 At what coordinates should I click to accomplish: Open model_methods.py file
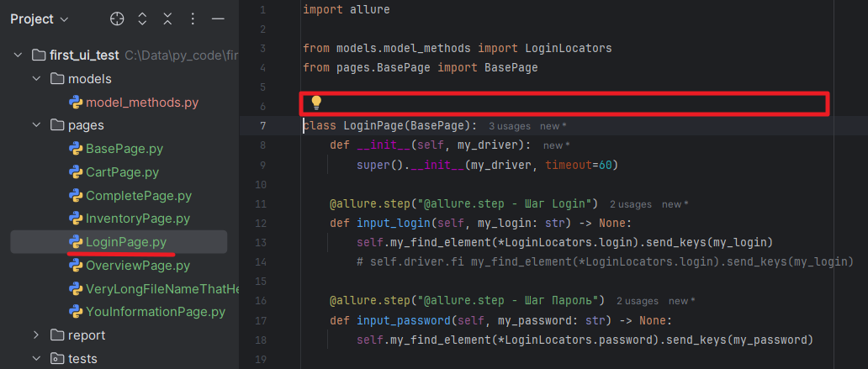click(141, 103)
